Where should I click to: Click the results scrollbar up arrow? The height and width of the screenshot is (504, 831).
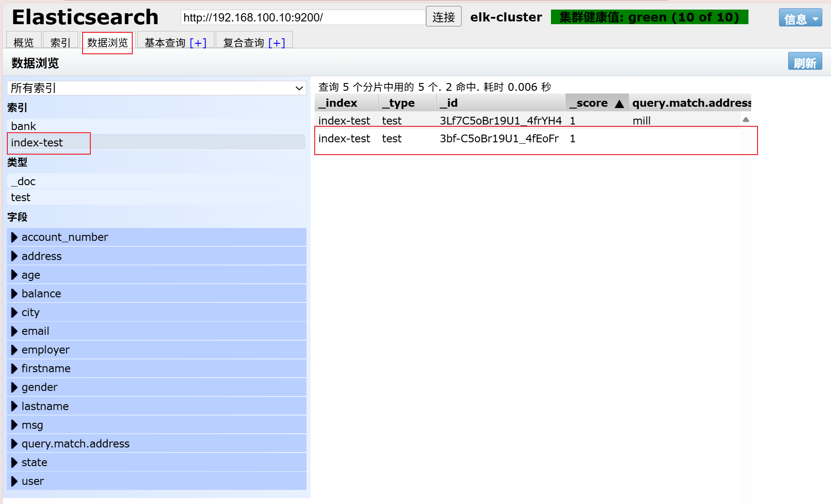click(746, 120)
